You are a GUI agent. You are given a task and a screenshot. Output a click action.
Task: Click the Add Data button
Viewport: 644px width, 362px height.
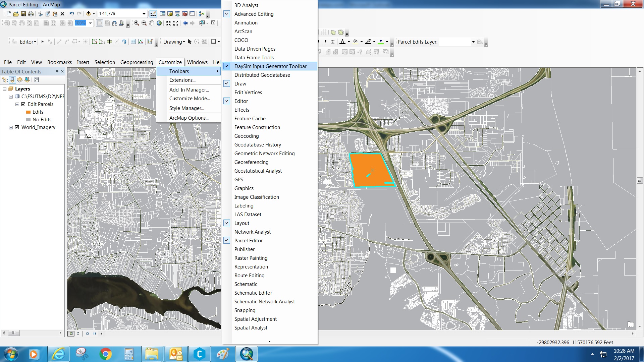point(89,14)
